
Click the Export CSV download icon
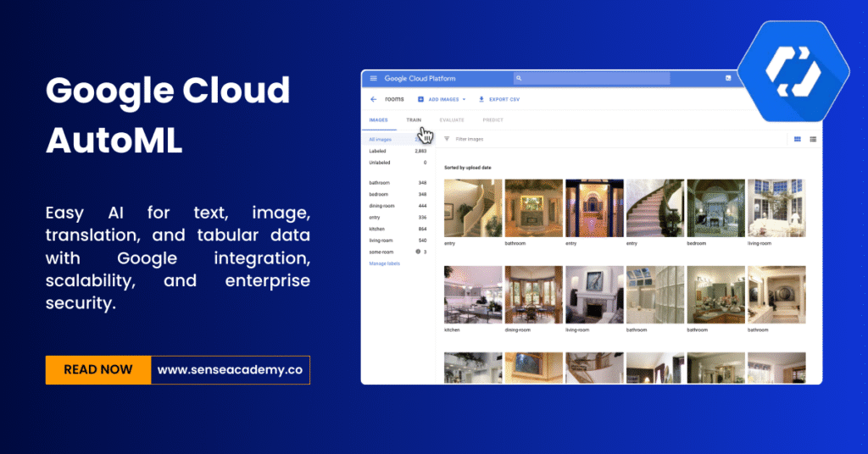coord(481,99)
